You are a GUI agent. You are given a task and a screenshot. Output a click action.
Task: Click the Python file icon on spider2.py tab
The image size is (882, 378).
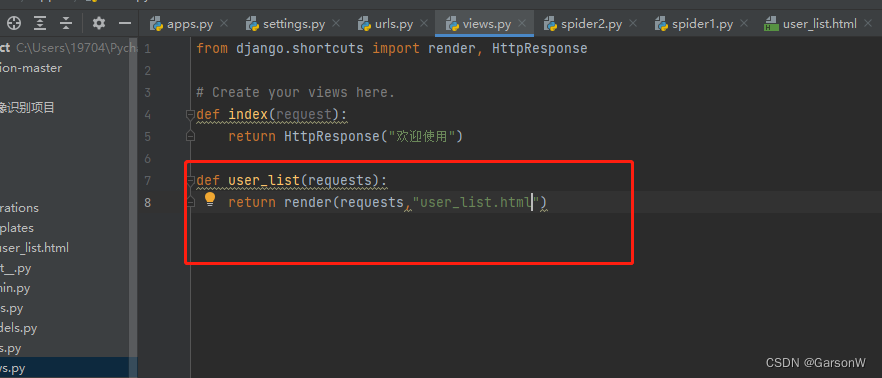point(550,24)
